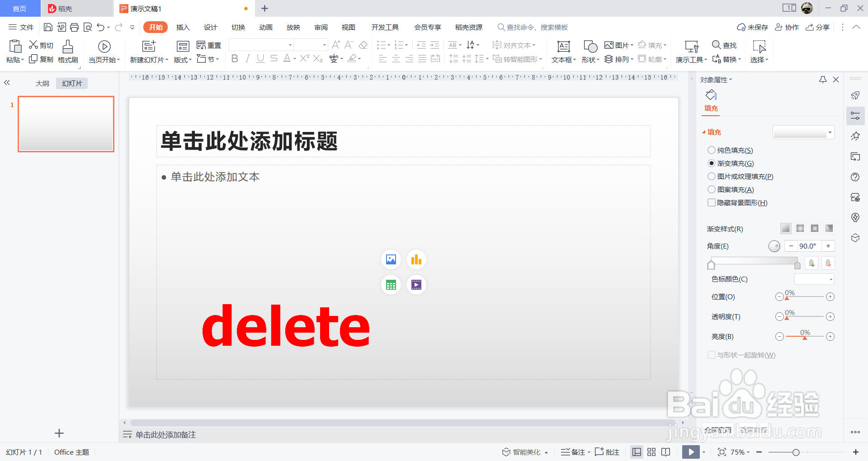Open the Animation (动画) ribbon tab
The image size is (868, 461).
[265, 27]
